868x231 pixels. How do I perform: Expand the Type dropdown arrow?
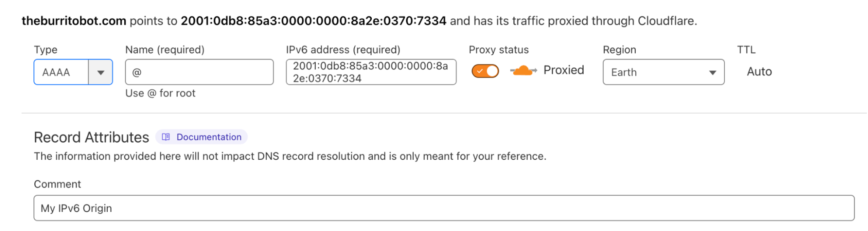(101, 73)
